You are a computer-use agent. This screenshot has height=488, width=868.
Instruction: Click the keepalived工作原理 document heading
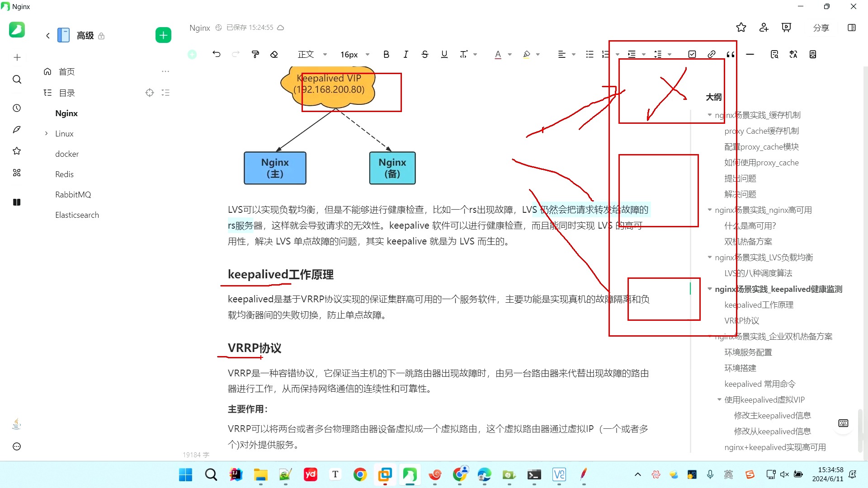click(281, 274)
